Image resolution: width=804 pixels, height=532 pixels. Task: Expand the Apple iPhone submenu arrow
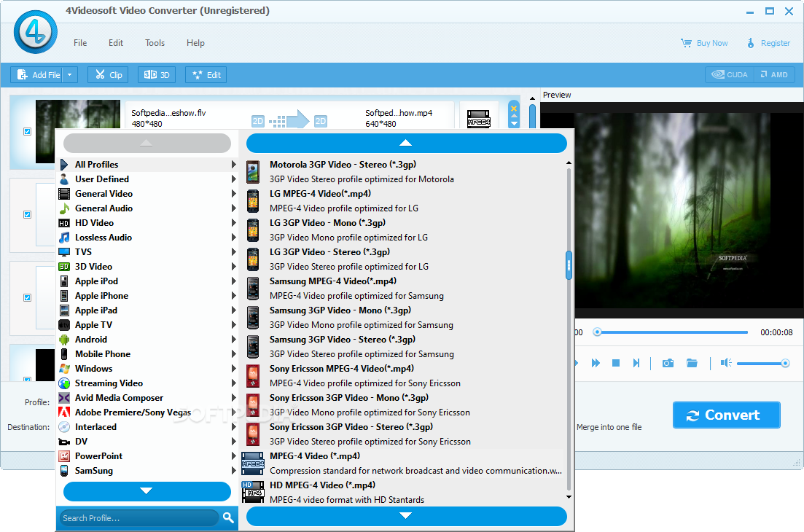[234, 296]
